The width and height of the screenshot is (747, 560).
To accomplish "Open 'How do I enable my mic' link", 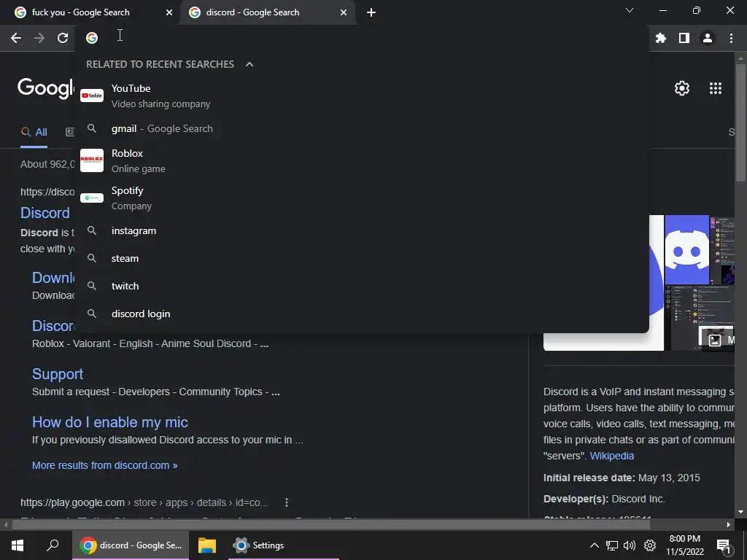I will 110,422.
